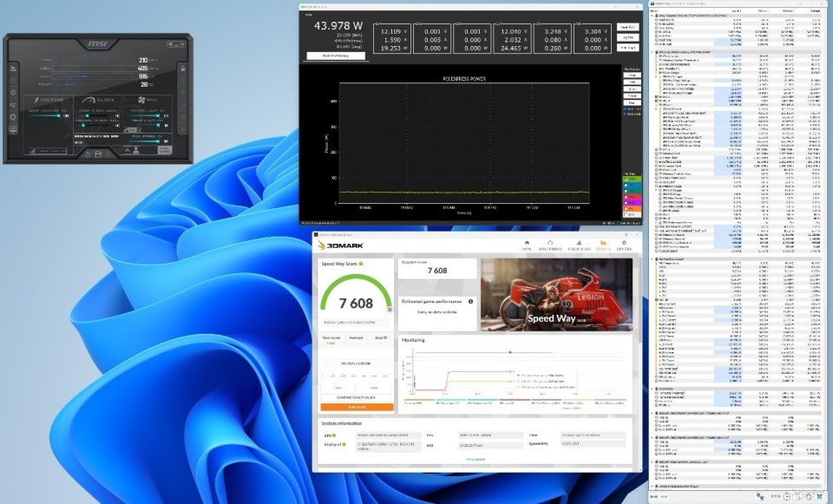Click the Show details link in System information
The width and height of the screenshot is (833, 504).
click(475, 460)
